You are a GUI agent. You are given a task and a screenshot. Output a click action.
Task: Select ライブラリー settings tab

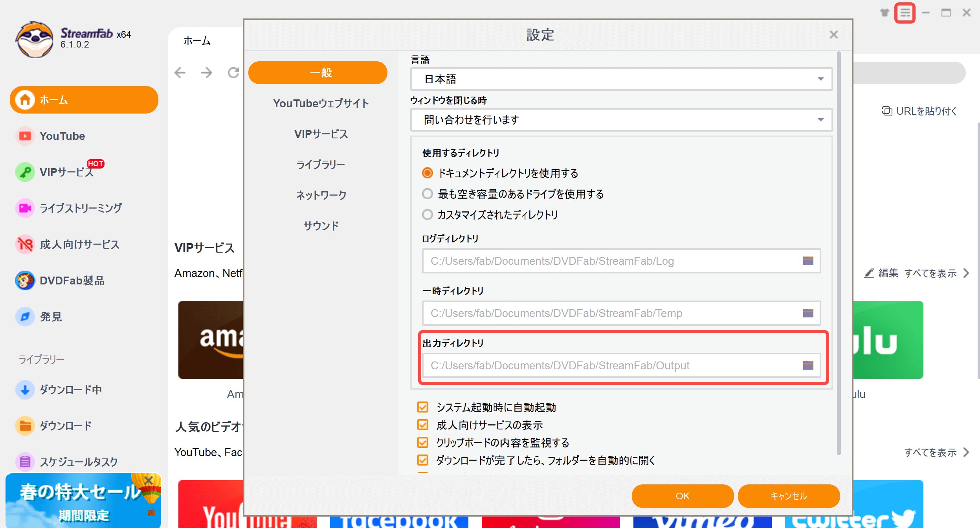coord(321,165)
